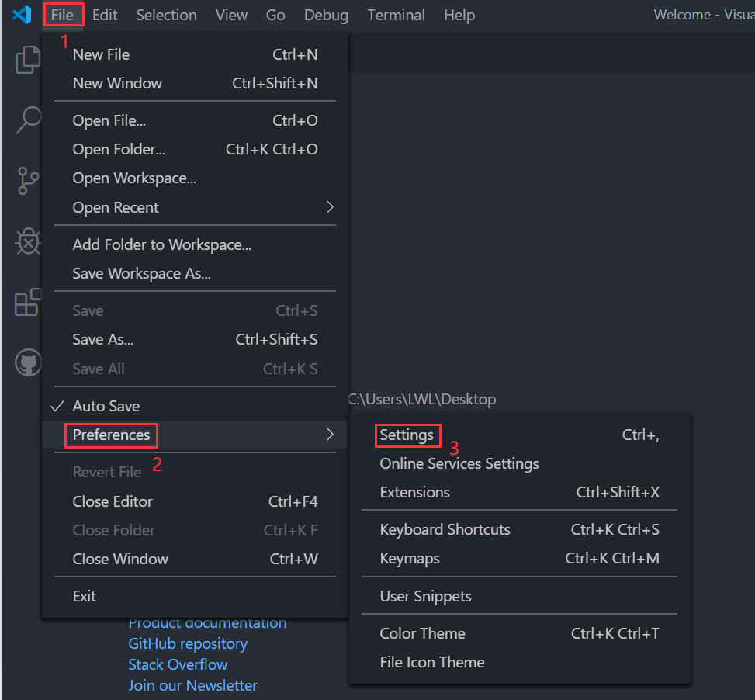
Task: Choose Close Editor menu entry
Action: 195,501
